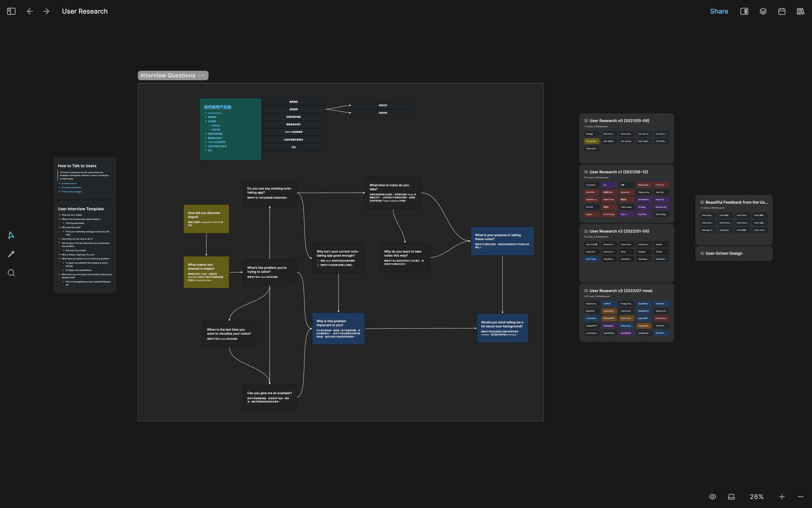Toggle the eye visibility icon
The height and width of the screenshot is (508, 812).
pyautogui.click(x=713, y=497)
